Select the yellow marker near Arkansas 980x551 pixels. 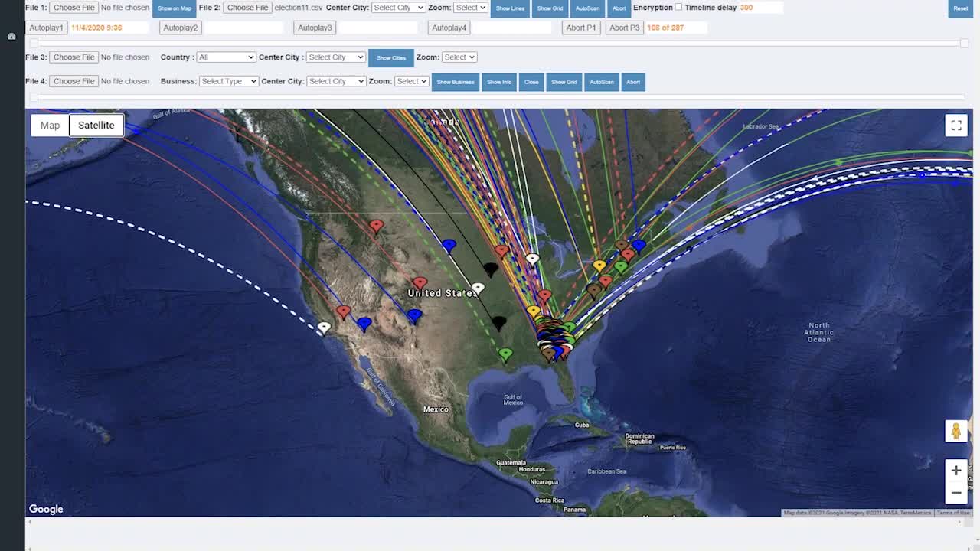534,311
